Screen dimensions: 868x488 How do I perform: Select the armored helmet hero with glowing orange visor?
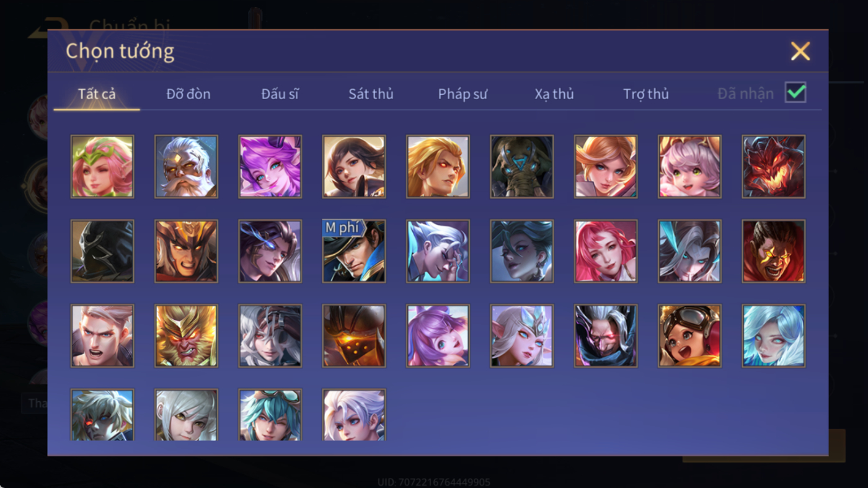354,335
